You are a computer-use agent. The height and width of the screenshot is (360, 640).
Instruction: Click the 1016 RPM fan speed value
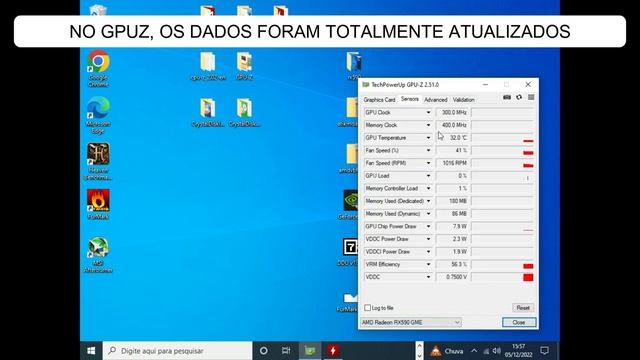452,163
